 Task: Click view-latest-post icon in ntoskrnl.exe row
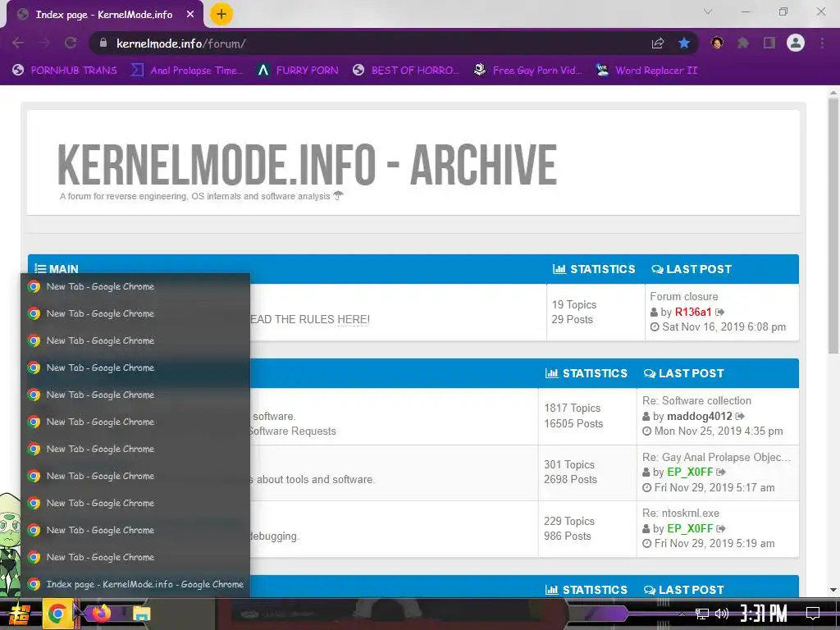point(722,529)
